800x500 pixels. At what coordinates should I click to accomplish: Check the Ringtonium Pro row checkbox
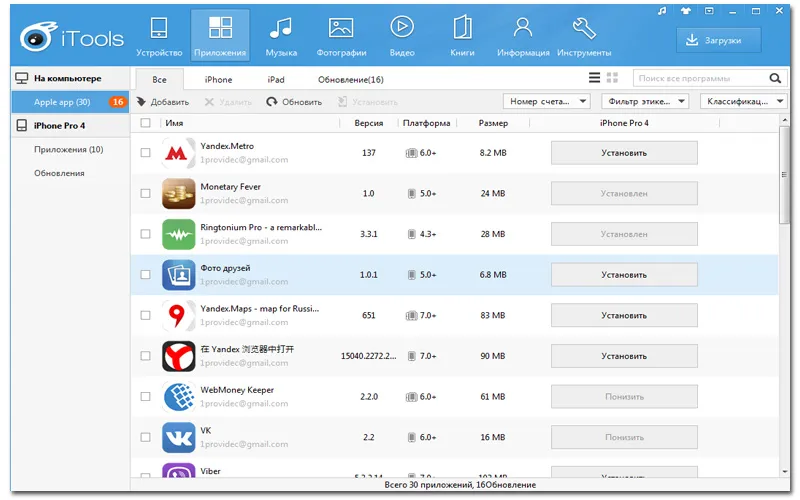coord(145,234)
